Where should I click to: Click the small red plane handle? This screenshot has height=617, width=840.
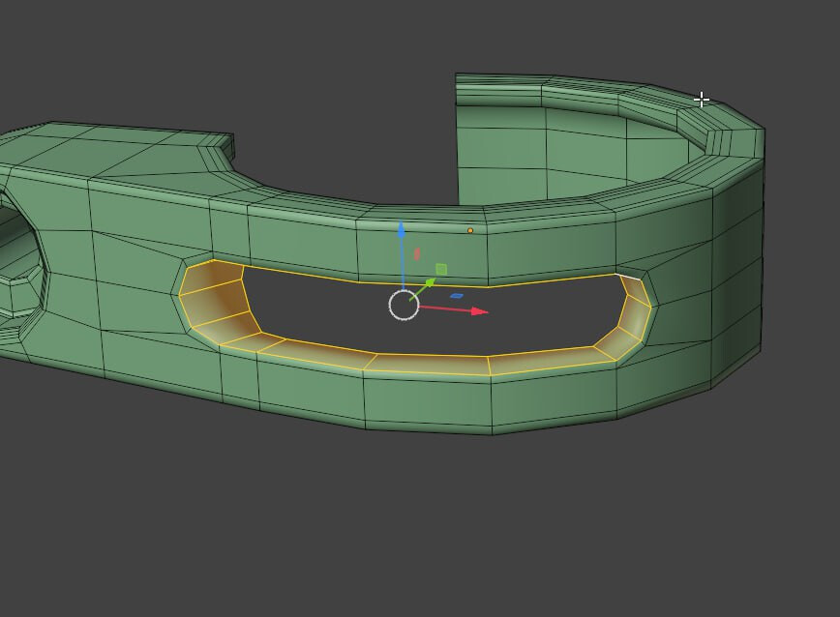coord(417,254)
